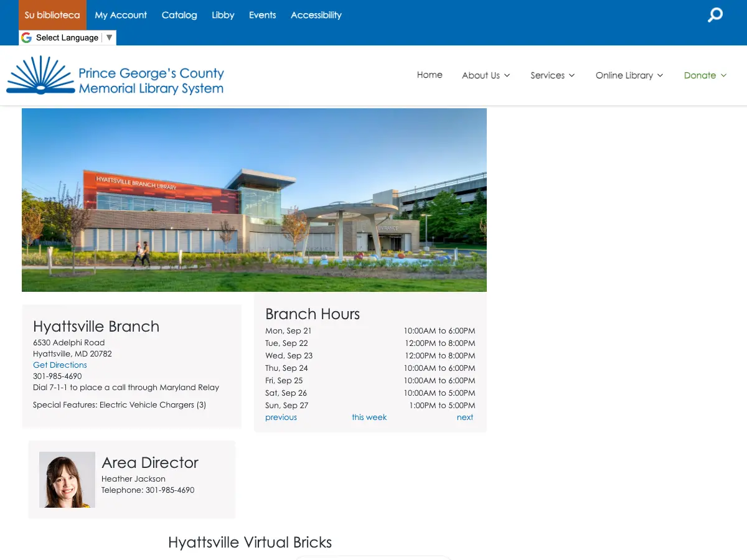Click the Sat, Sep 26 hours row
The image size is (747, 560).
pyautogui.click(x=370, y=393)
